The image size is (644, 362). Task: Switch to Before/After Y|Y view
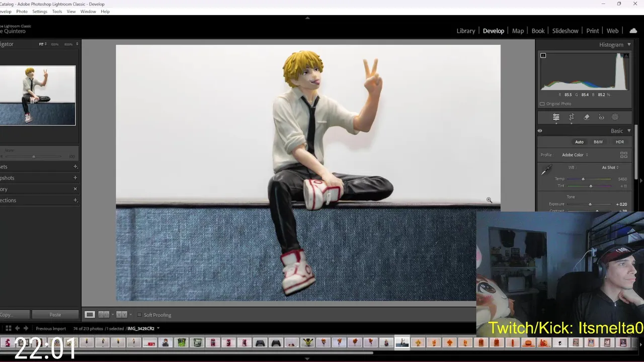(121, 315)
